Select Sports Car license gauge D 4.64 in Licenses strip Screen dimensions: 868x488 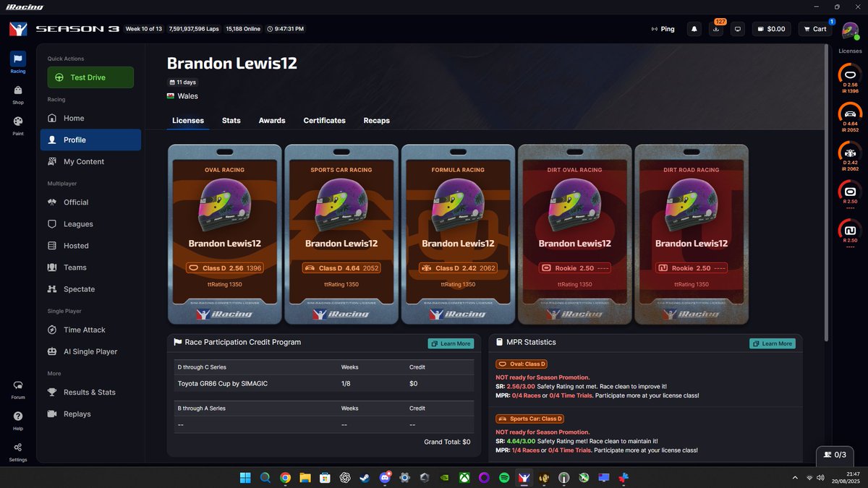(851, 117)
